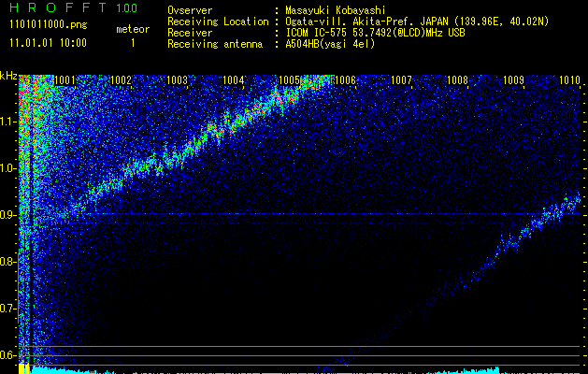Click the 1006 time marker
Viewport: 588px width, 374px height.
tap(345, 80)
